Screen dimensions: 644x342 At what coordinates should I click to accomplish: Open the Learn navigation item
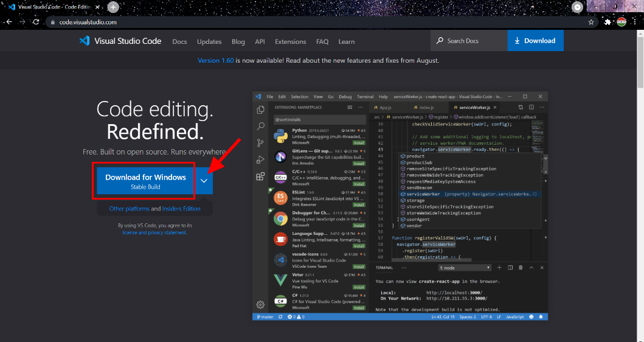pyautogui.click(x=347, y=41)
